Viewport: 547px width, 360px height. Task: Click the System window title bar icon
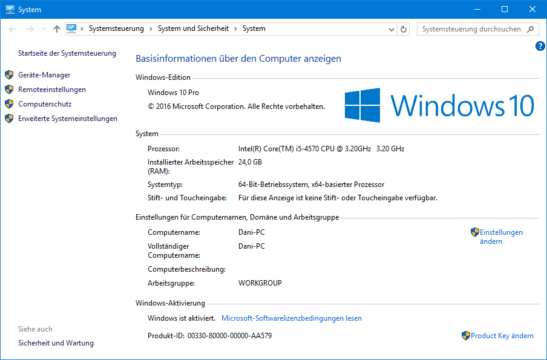(10, 9)
